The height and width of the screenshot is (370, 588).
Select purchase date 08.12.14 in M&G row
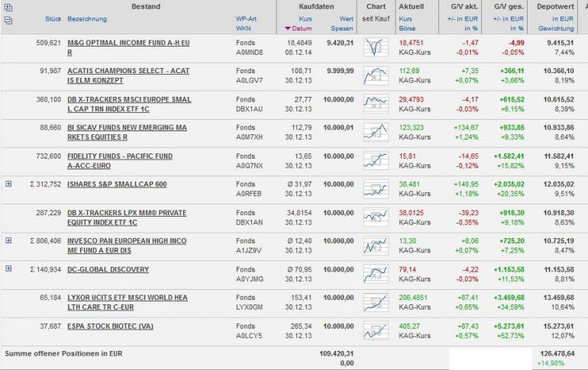click(298, 53)
